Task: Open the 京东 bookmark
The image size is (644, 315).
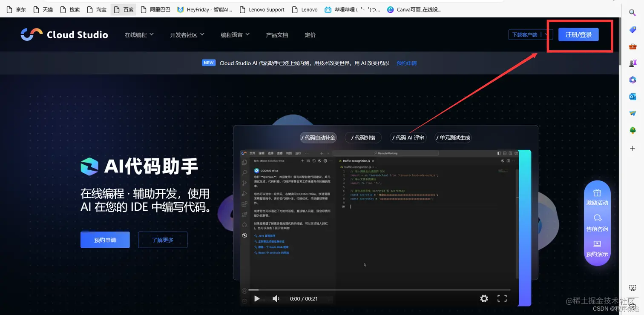Action: pos(16,9)
